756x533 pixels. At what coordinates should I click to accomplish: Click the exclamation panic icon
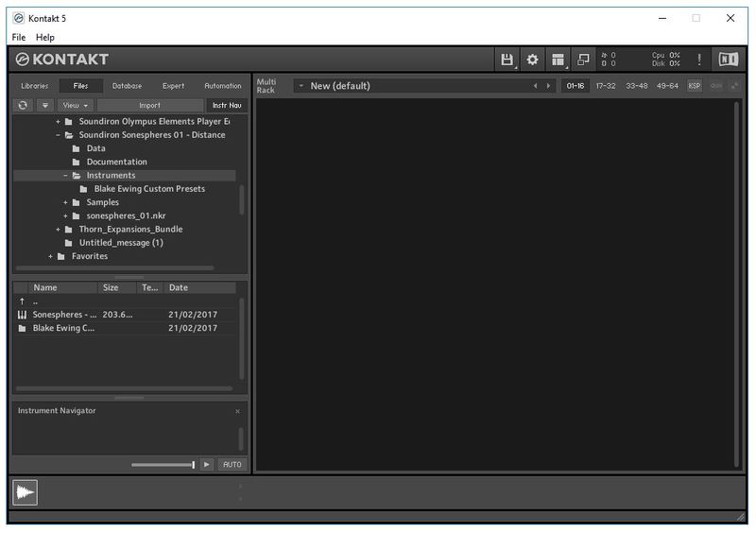[x=699, y=60]
